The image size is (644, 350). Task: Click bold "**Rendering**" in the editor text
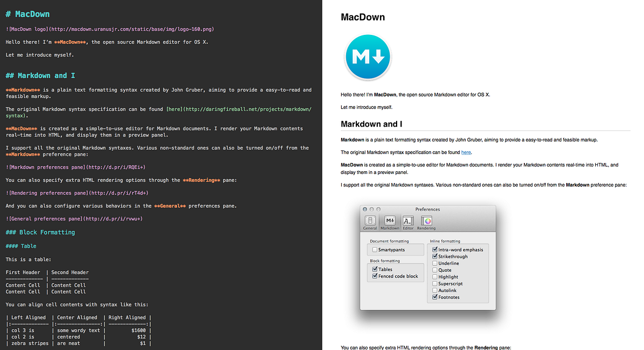[201, 180]
